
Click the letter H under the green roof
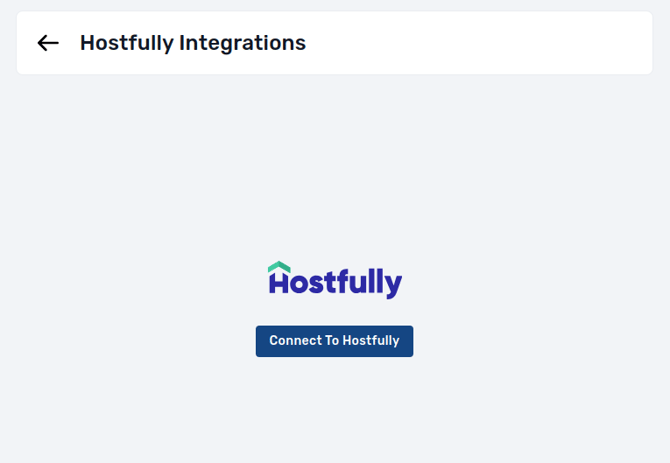(279, 283)
